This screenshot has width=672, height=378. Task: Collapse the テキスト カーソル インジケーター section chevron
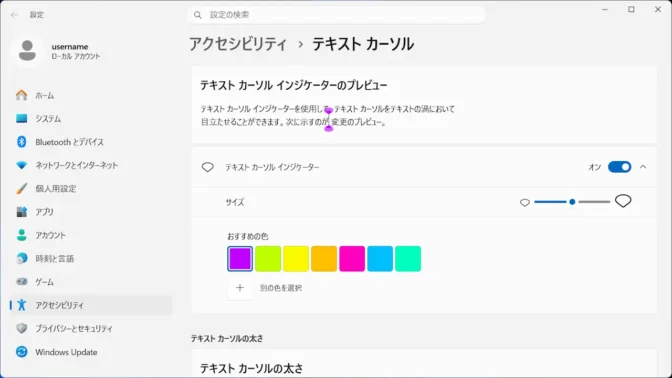(x=643, y=167)
